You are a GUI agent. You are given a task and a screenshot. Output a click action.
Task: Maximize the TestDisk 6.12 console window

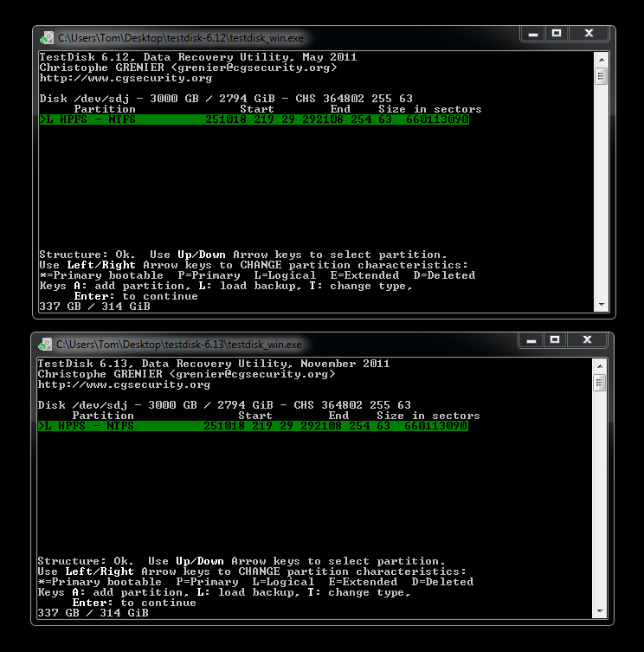[x=557, y=34]
